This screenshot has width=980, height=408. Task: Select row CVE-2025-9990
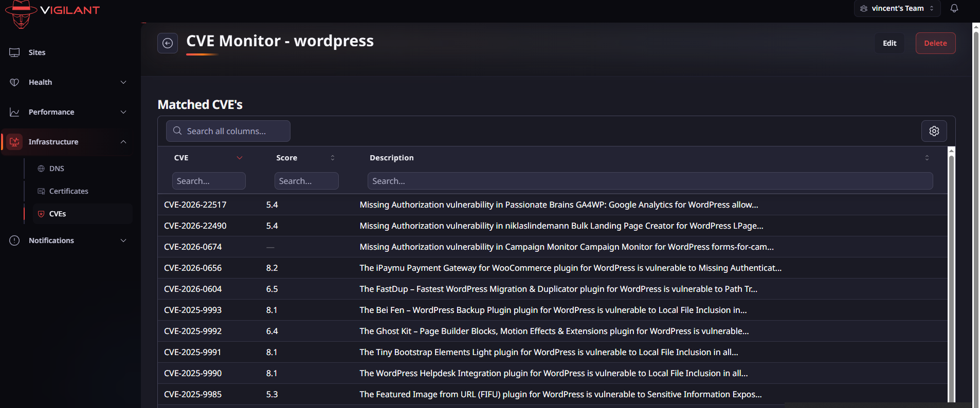click(x=552, y=373)
